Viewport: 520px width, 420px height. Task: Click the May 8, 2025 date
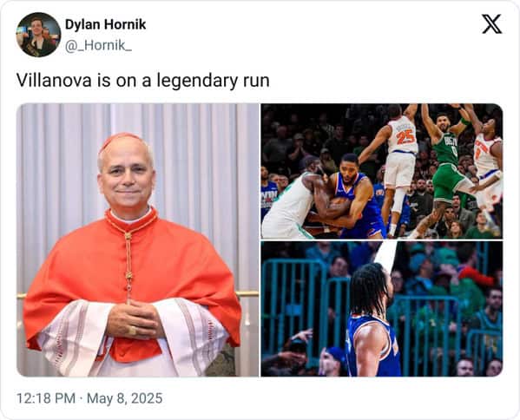tap(125, 398)
